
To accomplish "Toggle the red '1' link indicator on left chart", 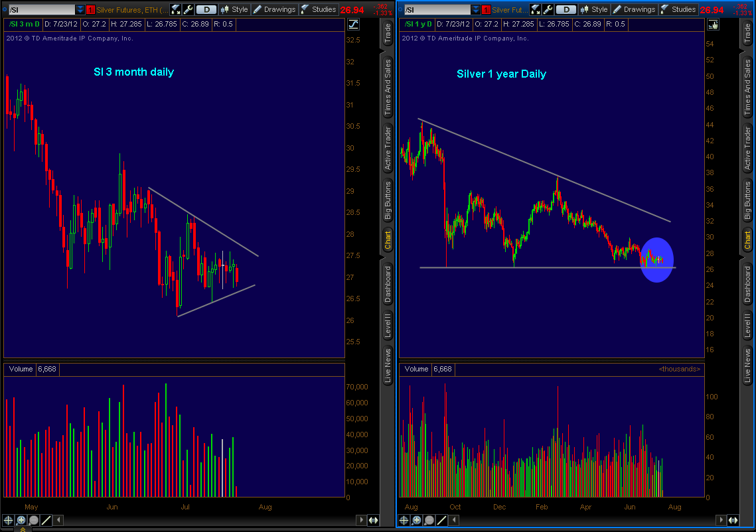I will [x=90, y=9].
